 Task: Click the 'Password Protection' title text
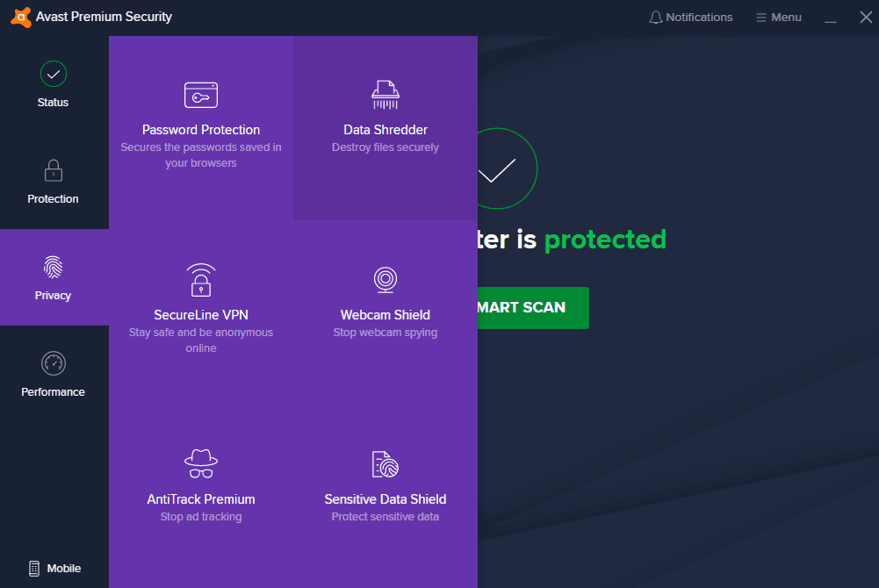click(x=201, y=130)
